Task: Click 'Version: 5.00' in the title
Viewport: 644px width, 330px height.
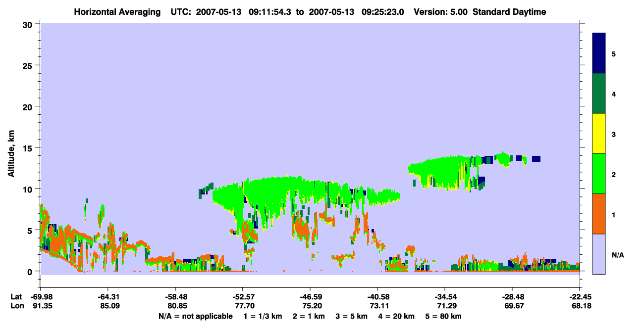Action: pyautogui.click(x=441, y=12)
